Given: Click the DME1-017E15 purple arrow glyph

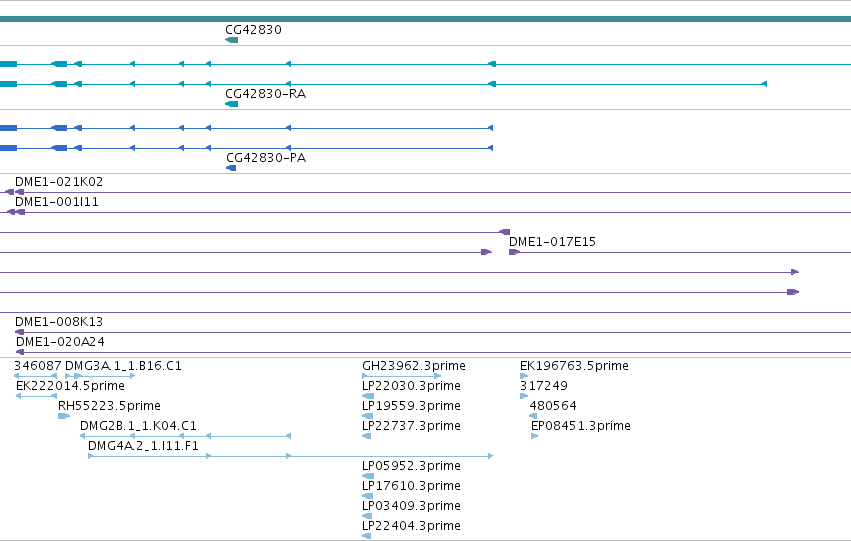Looking at the screenshot, I should point(515,252).
